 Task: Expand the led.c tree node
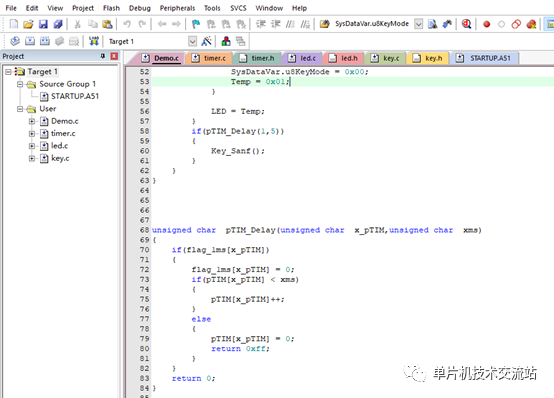tap(32, 146)
